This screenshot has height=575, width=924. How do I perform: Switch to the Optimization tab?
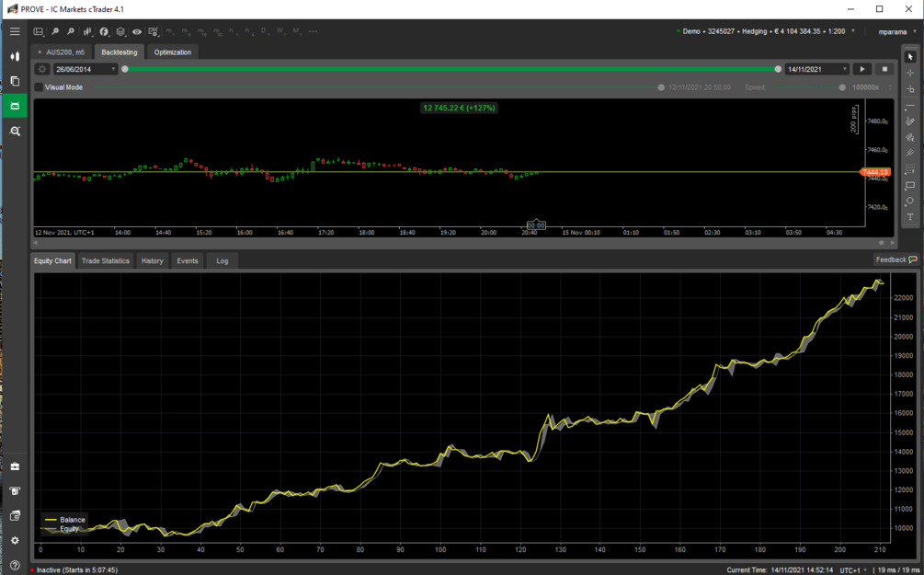pyautogui.click(x=173, y=52)
